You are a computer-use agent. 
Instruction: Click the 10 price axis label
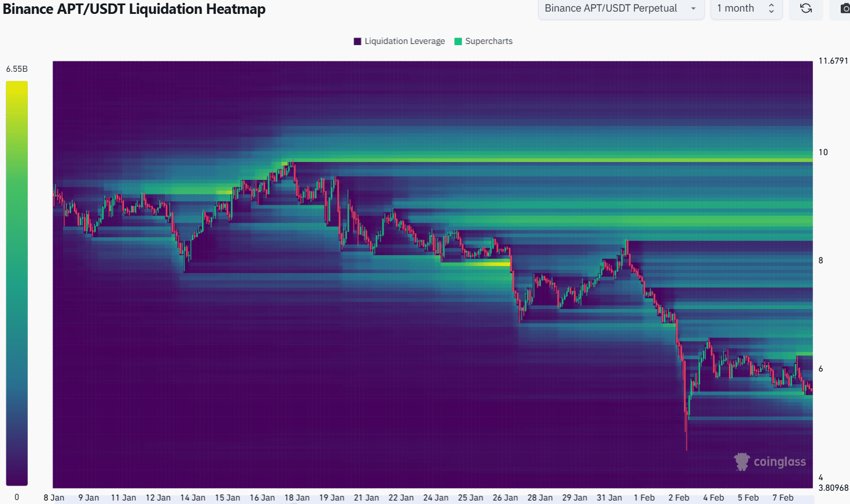pyautogui.click(x=823, y=152)
